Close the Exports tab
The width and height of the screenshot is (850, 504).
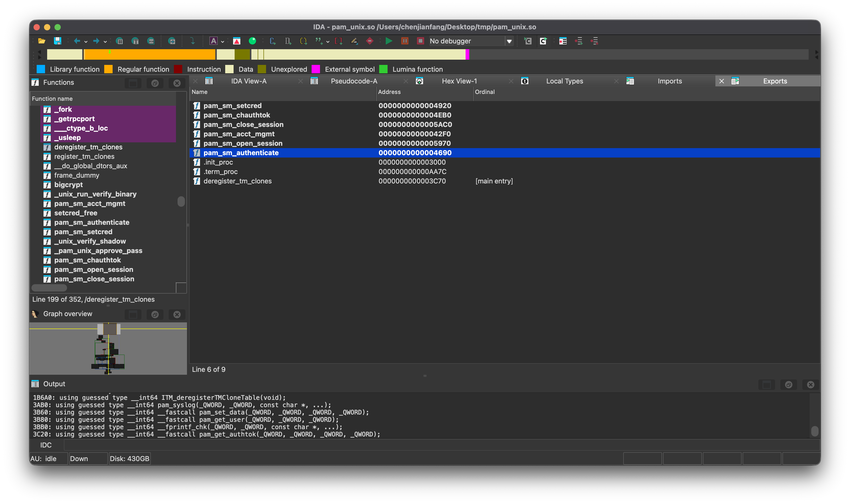click(721, 81)
